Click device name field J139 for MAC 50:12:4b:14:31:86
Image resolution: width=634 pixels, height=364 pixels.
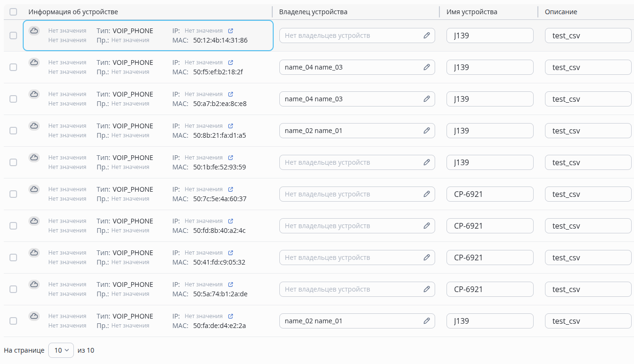coord(490,36)
